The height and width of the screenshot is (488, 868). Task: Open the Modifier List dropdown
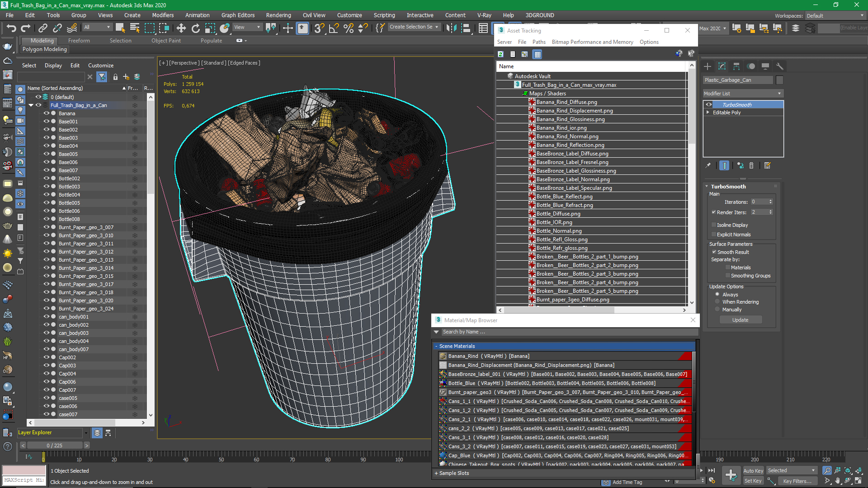click(x=743, y=94)
